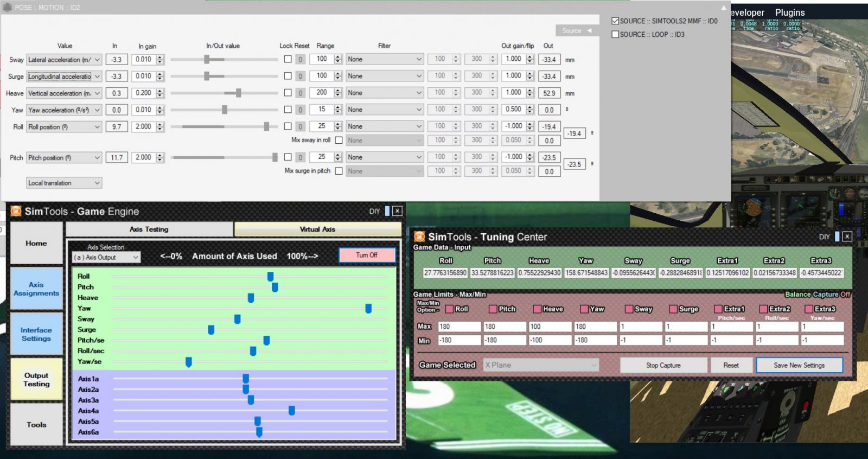Collapse the panel with the top-right up arrow
Screen dimensions: 868x459
723,8
